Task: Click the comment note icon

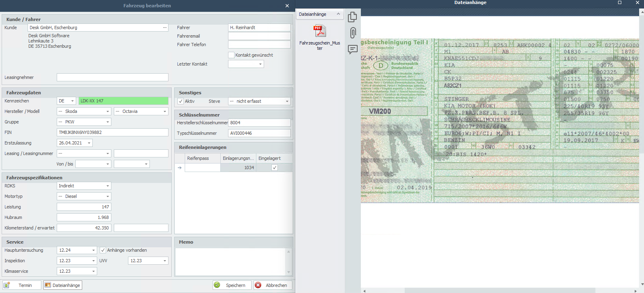Action: tap(353, 49)
